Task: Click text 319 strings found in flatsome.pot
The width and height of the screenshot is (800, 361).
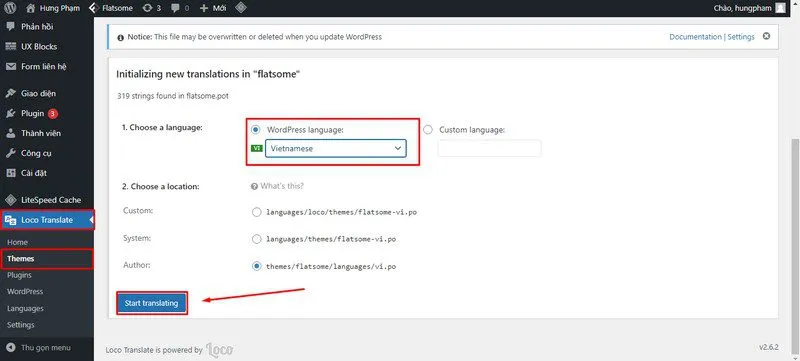Action: pyautogui.click(x=173, y=96)
